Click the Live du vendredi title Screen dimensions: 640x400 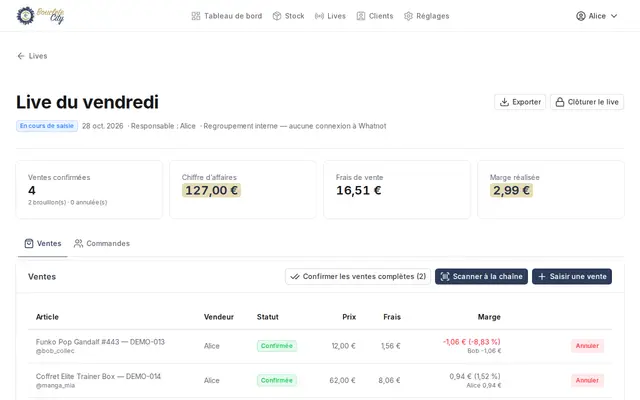87,102
